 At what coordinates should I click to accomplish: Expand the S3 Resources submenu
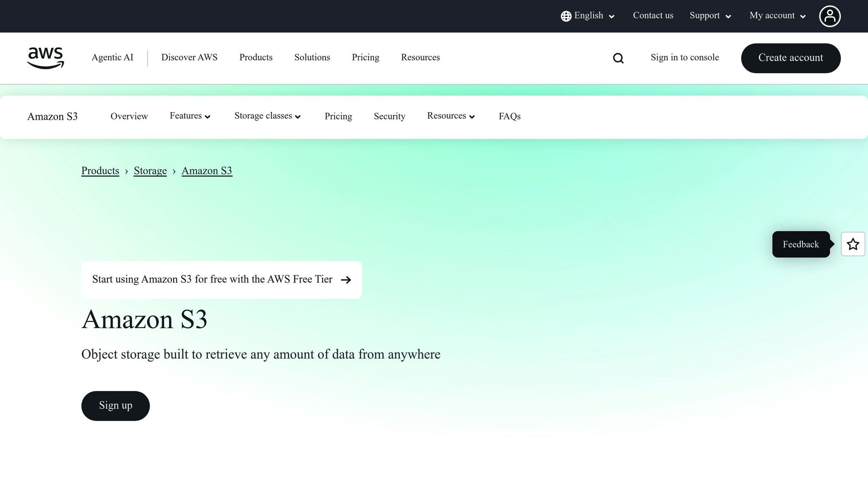(451, 116)
